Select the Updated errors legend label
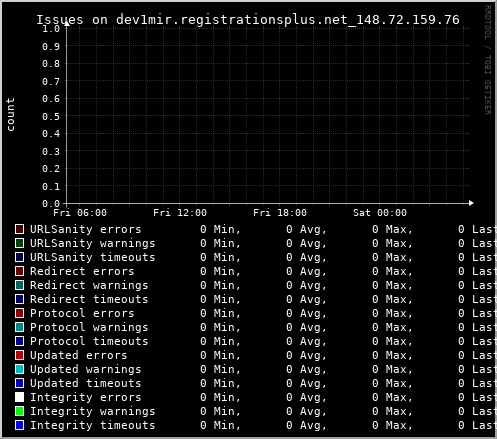Image resolution: width=497 pixels, height=439 pixels. click(79, 355)
